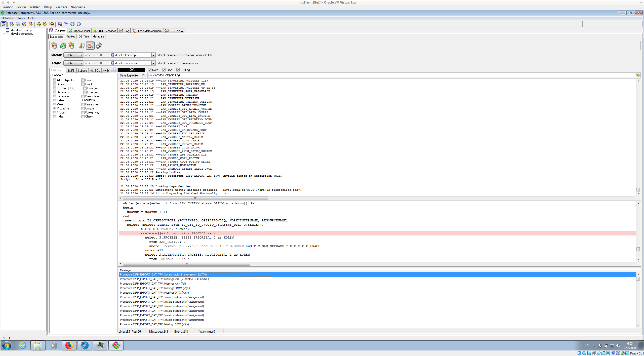The height and width of the screenshot is (356, 644).
Task: Expand the Master devel-is-fromscripts database dropdown
Action: pyautogui.click(x=153, y=55)
